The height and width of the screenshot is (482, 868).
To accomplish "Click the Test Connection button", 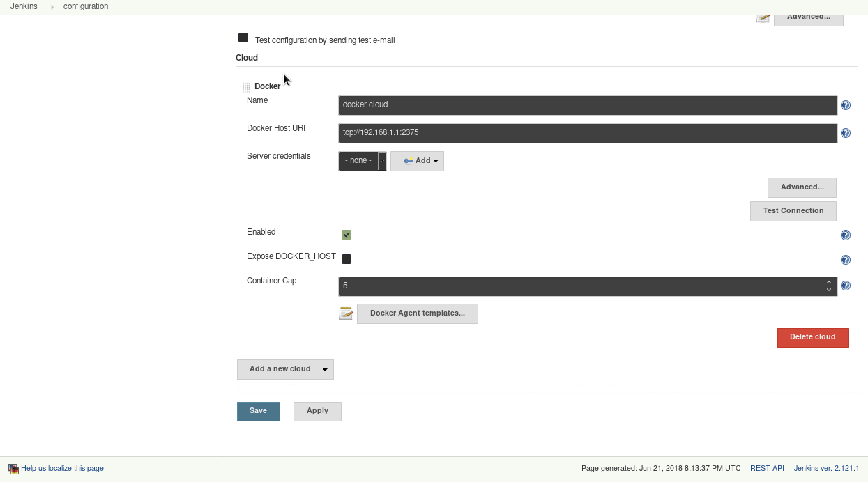I will click(x=793, y=211).
